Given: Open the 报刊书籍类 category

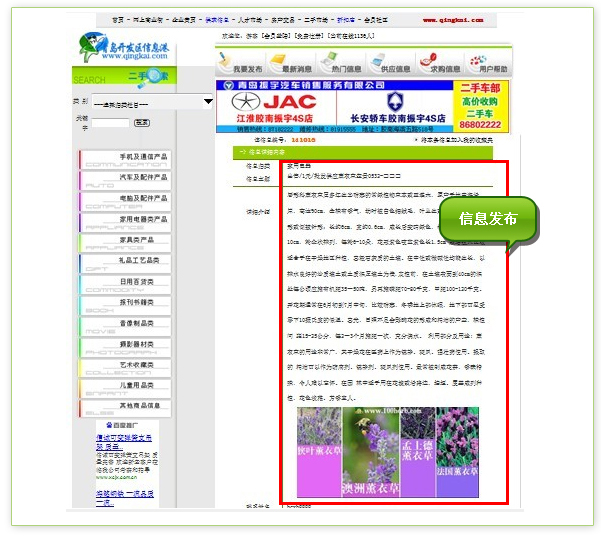Looking at the screenshot, I should [125, 306].
